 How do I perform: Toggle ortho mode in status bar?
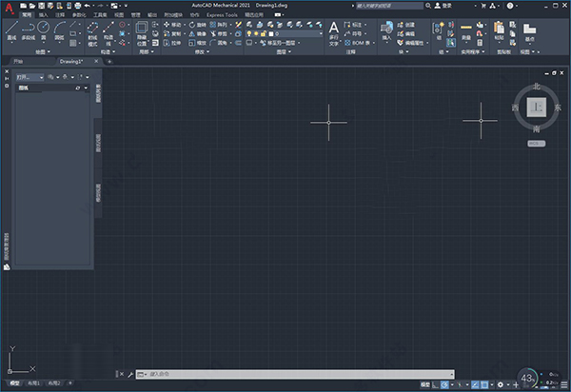coord(435,384)
